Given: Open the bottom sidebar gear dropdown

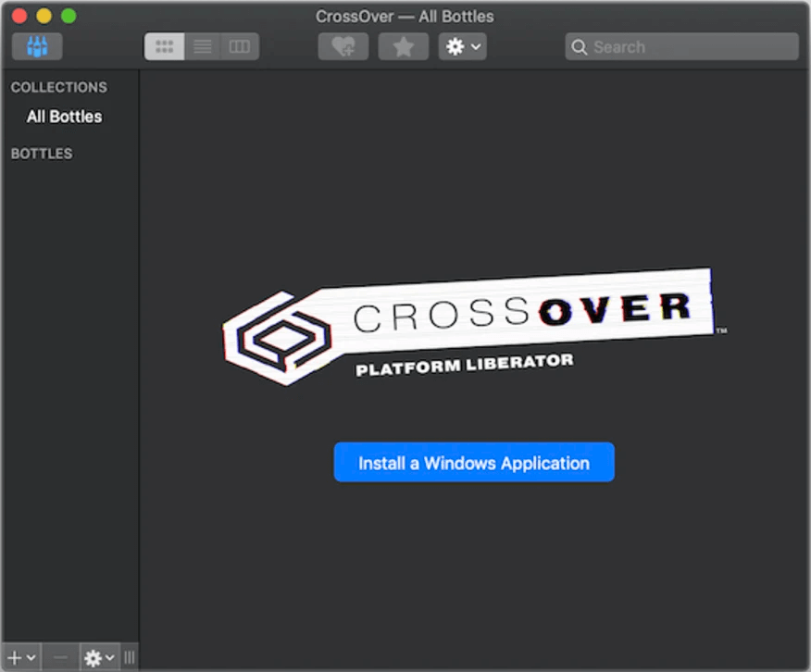Looking at the screenshot, I should coord(99,657).
